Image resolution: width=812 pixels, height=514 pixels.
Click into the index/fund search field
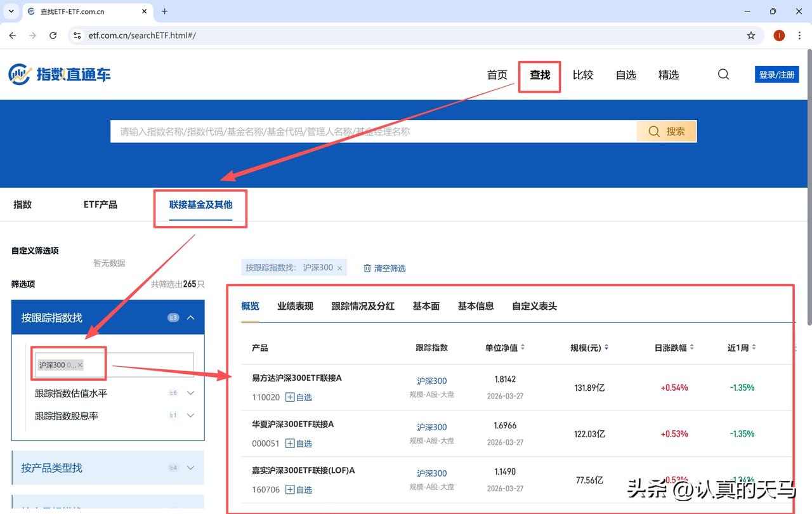coord(374,131)
